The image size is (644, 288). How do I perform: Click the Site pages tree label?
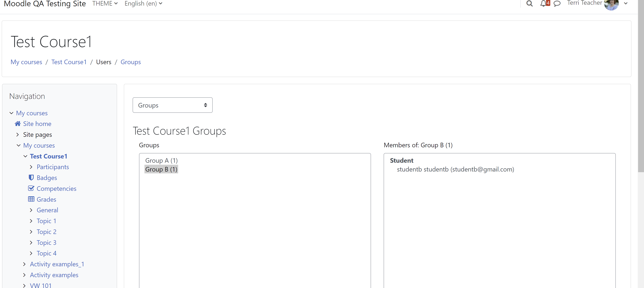coord(38,135)
